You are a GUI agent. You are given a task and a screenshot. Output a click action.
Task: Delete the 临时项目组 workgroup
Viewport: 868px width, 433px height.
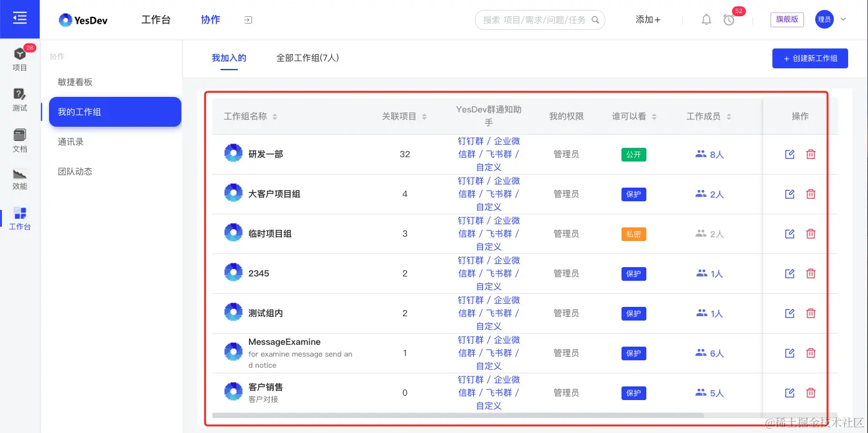click(x=811, y=234)
